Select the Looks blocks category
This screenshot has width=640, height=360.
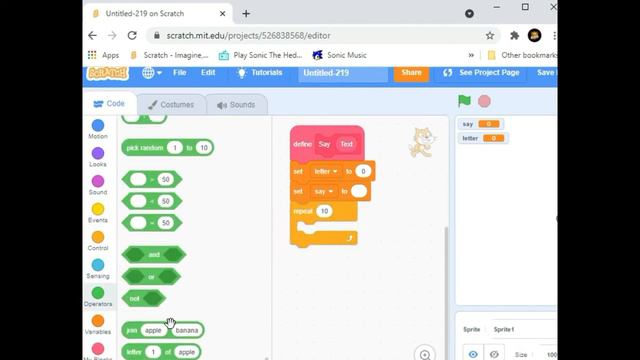pyautogui.click(x=98, y=157)
